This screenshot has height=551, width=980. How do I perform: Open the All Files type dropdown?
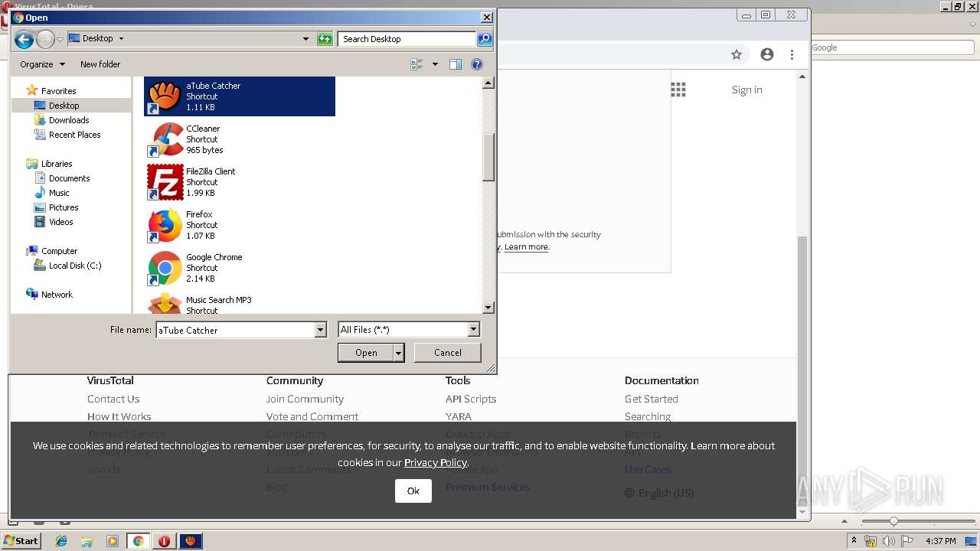pyautogui.click(x=473, y=329)
